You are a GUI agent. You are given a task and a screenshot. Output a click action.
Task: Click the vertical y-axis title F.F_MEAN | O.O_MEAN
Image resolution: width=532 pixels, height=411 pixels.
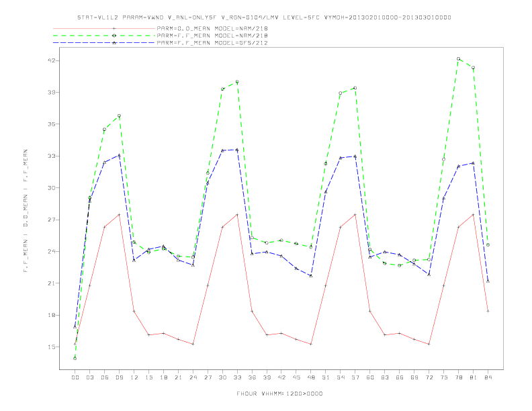(x=26, y=211)
